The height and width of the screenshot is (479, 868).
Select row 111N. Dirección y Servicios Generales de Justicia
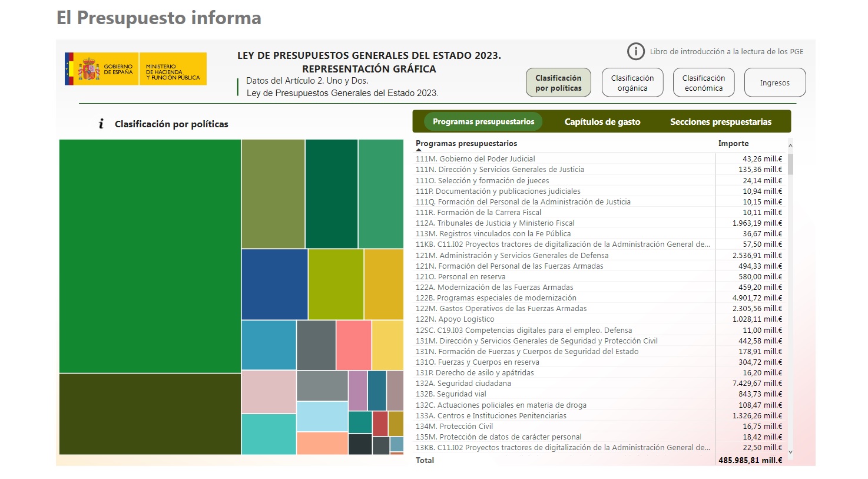[x=600, y=170]
